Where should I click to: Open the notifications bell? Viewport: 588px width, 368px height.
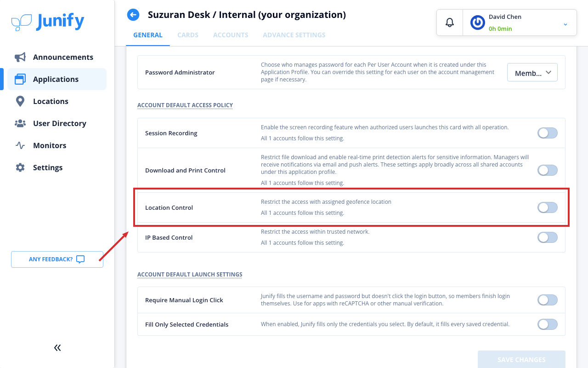click(x=450, y=23)
